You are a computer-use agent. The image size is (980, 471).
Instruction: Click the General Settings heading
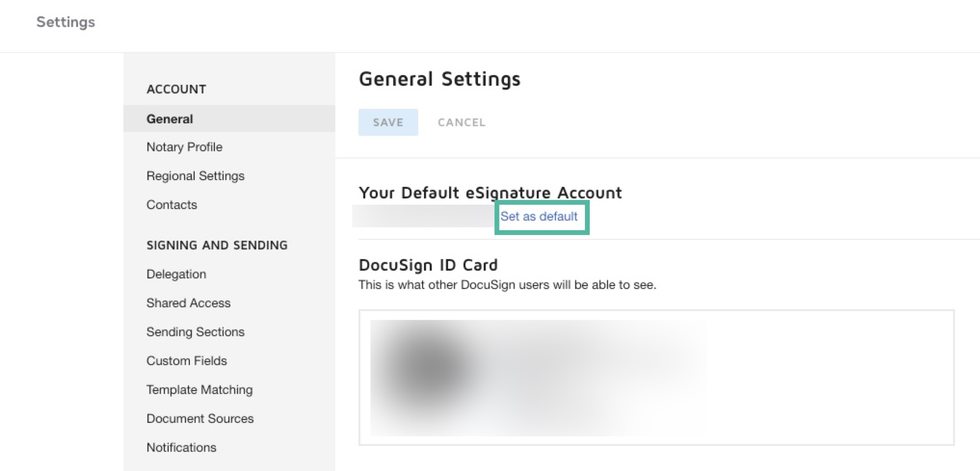(x=439, y=78)
